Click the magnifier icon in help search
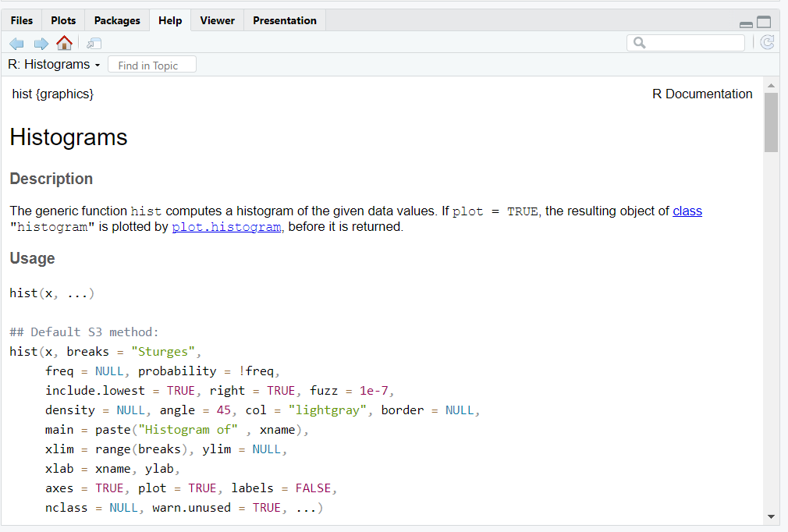 point(640,43)
